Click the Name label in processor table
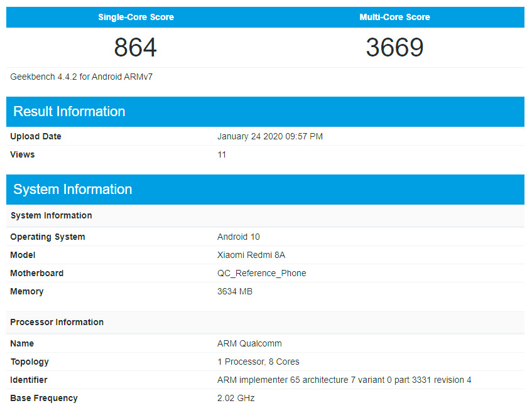 22,343
